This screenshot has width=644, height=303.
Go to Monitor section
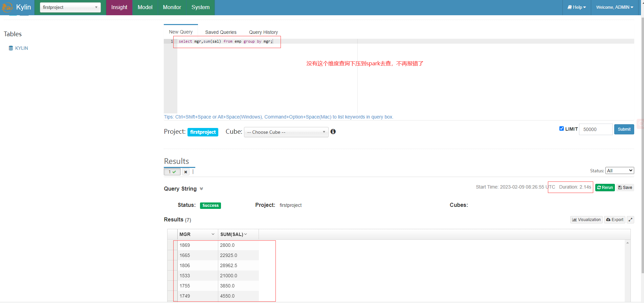(172, 7)
